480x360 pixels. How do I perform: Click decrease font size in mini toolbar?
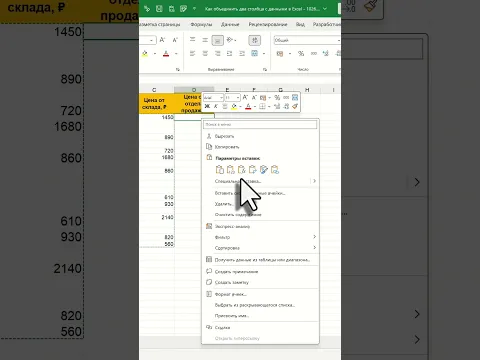point(254,97)
